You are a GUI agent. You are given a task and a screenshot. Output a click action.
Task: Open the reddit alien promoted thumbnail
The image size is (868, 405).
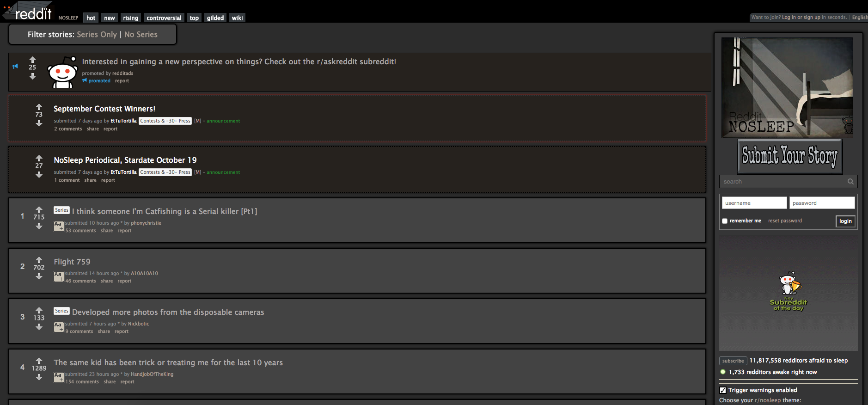coord(63,72)
